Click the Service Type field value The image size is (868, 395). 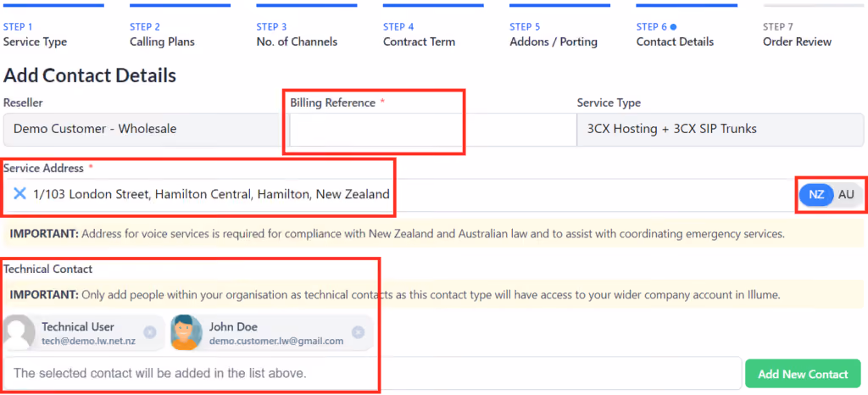(721, 130)
